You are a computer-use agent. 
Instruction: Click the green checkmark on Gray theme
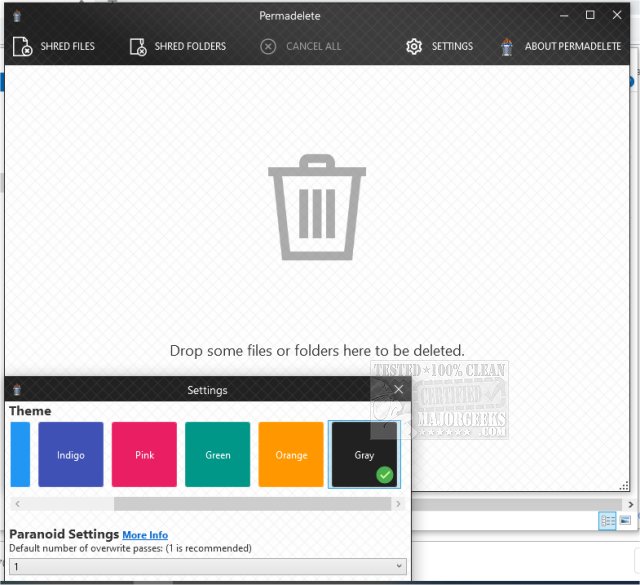tap(384, 475)
